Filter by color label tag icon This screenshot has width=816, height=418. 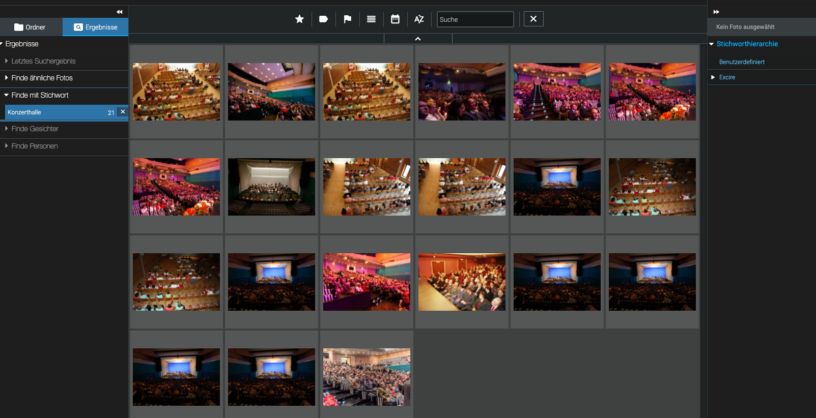(x=323, y=19)
